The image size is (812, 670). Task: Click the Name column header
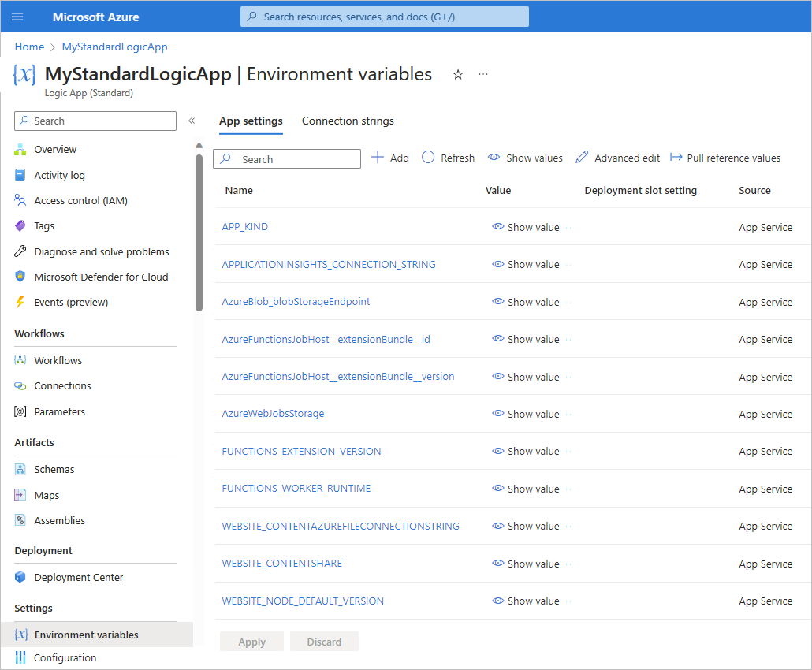[239, 191]
